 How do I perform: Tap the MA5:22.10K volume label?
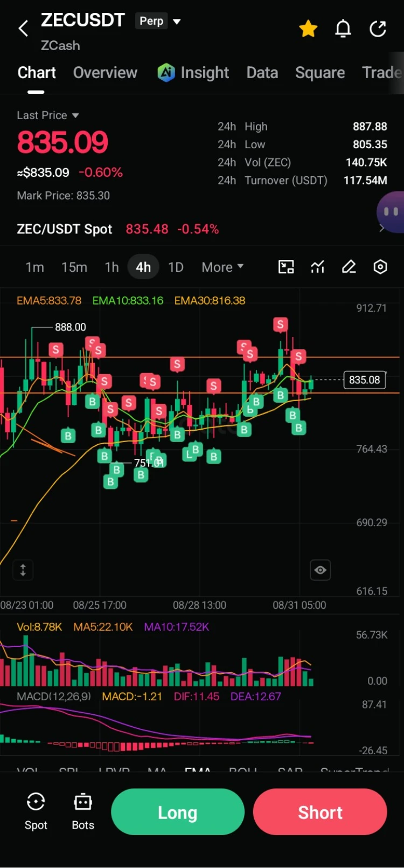point(103,627)
